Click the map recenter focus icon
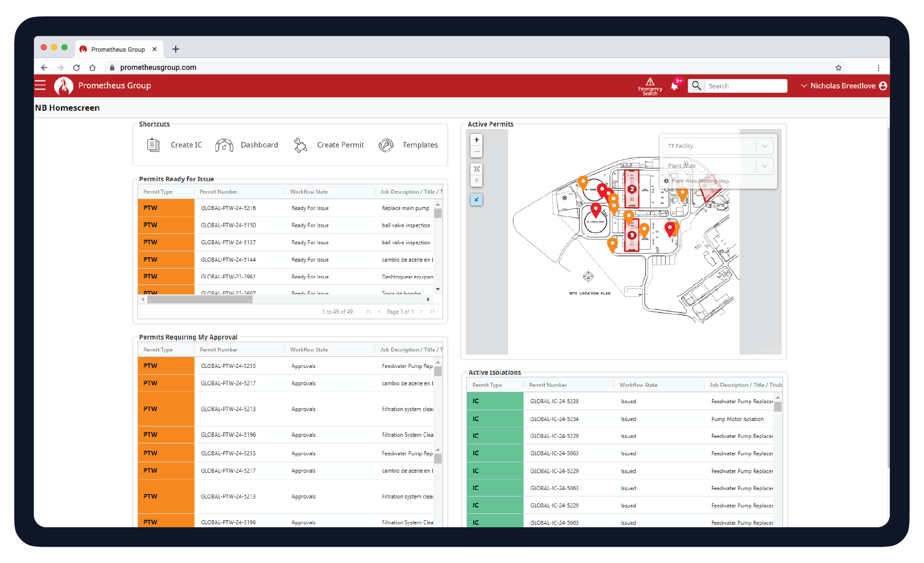924x563 pixels. [x=476, y=169]
